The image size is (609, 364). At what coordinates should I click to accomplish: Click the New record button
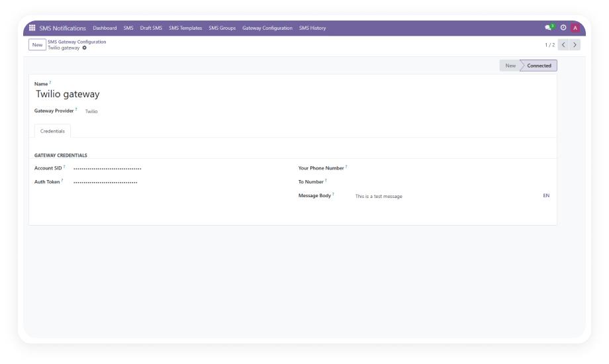click(x=37, y=45)
